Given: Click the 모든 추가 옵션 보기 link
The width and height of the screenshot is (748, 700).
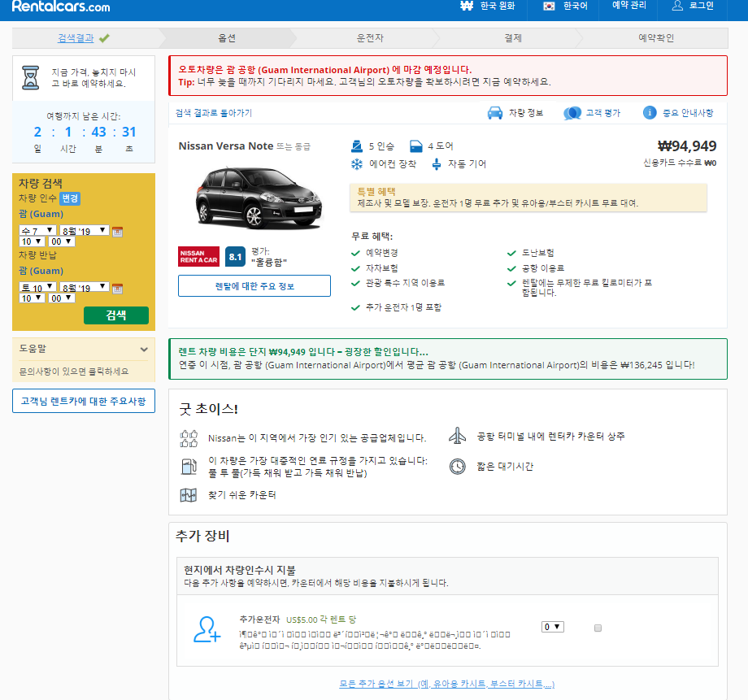Looking at the screenshot, I should coord(447,684).
